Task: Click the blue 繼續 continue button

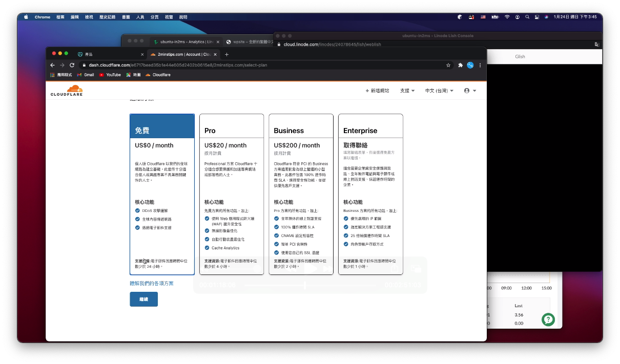Action: [143, 299]
